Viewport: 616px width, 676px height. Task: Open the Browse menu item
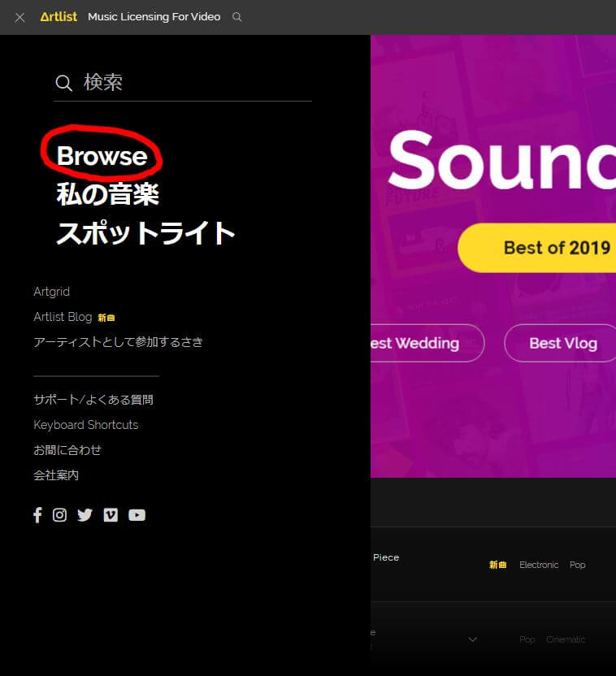[x=102, y=156]
